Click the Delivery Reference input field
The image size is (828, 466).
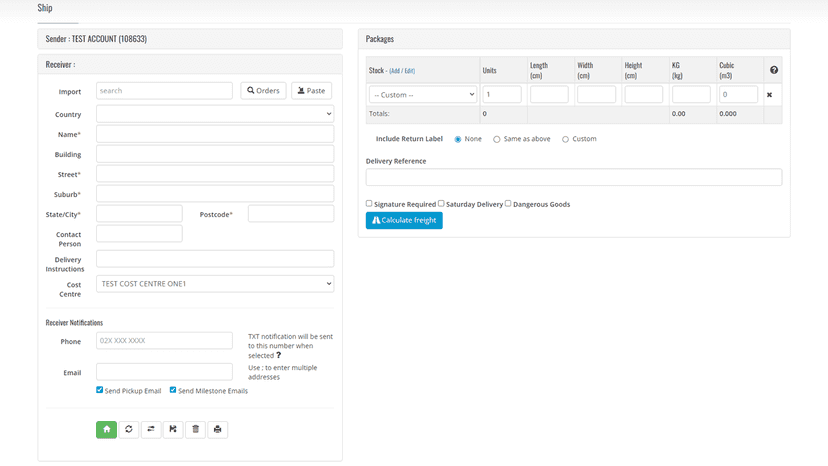coord(574,177)
